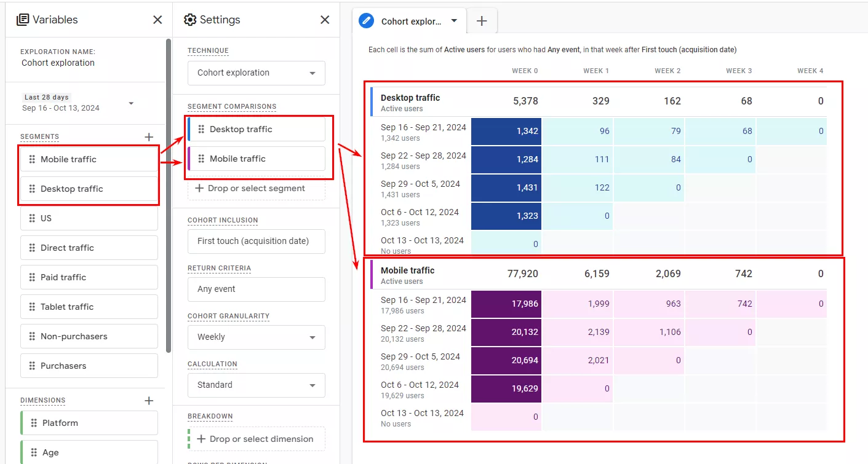Click the Settings gear icon

[189, 20]
